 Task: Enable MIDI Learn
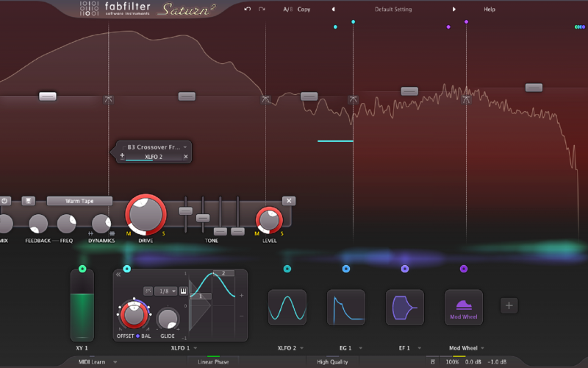(x=92, y=361)
